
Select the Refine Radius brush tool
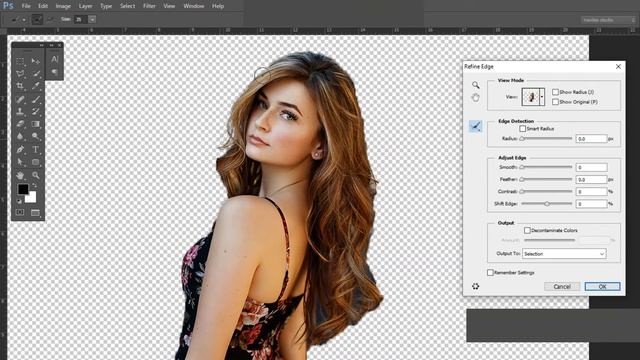pos(476,126)
